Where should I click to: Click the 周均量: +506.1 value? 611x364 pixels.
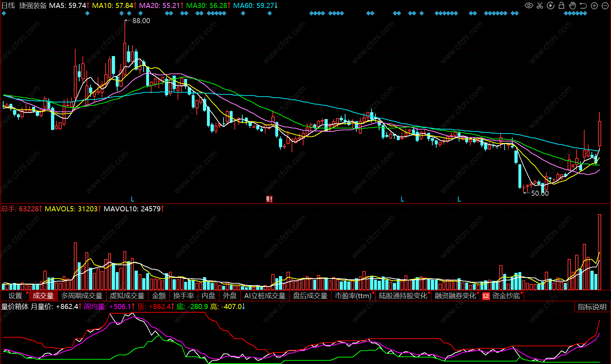(109, 307)
